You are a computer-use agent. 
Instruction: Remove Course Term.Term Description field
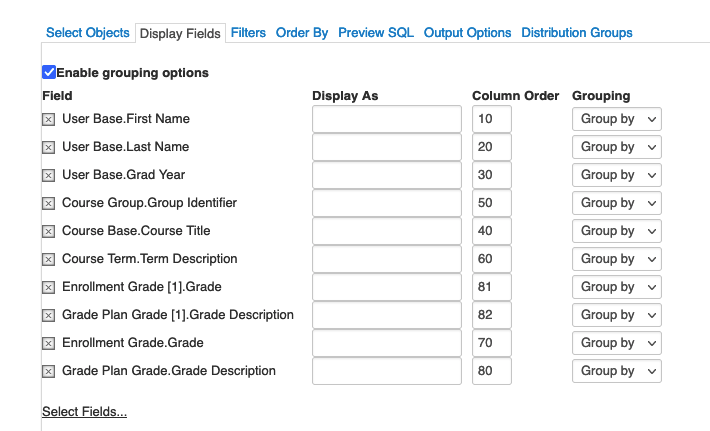coord(48,259)
